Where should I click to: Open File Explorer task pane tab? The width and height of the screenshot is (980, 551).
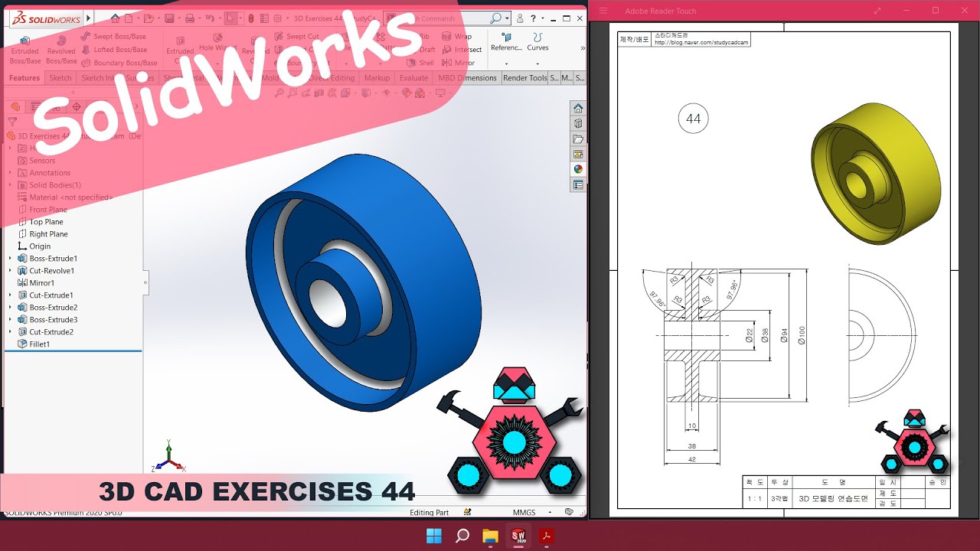coord(578,139)
